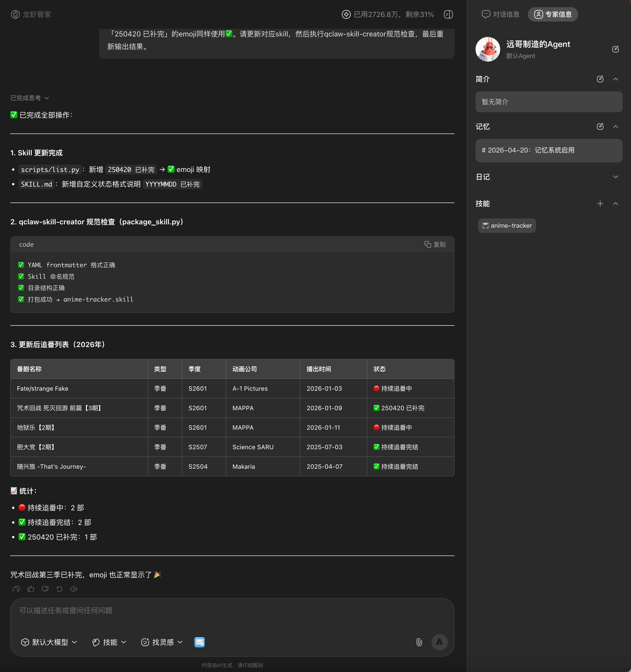This screenshot has width=631, height=672.
Task: Click the copy message icon below the response
Action: click(x=16, y=589)
